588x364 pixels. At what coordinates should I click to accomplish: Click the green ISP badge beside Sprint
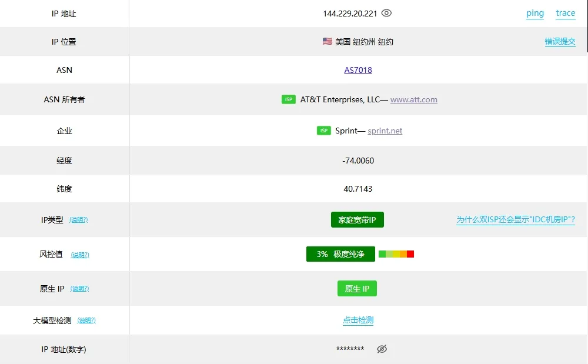click(323, 131)
